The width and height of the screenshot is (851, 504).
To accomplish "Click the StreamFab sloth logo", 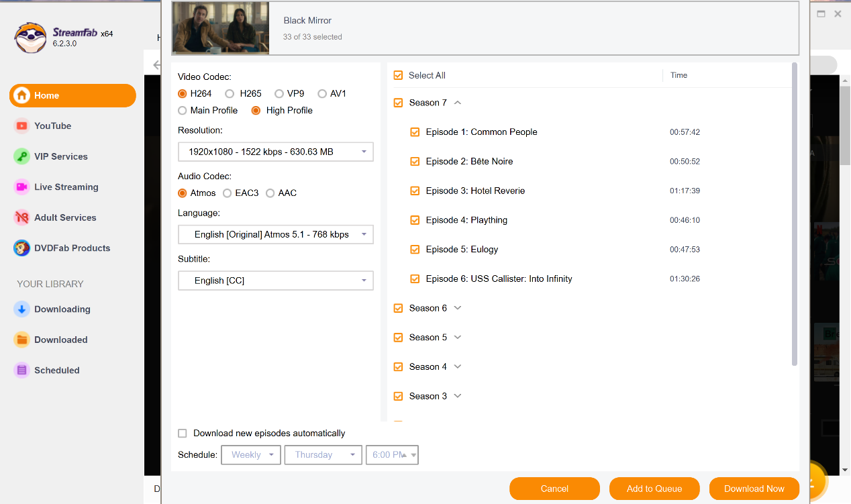I will point(31,37).
